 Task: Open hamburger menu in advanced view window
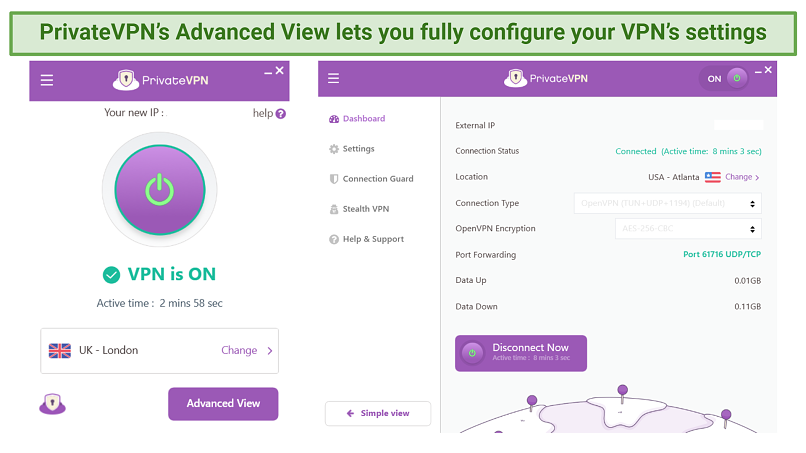(334, 78)
